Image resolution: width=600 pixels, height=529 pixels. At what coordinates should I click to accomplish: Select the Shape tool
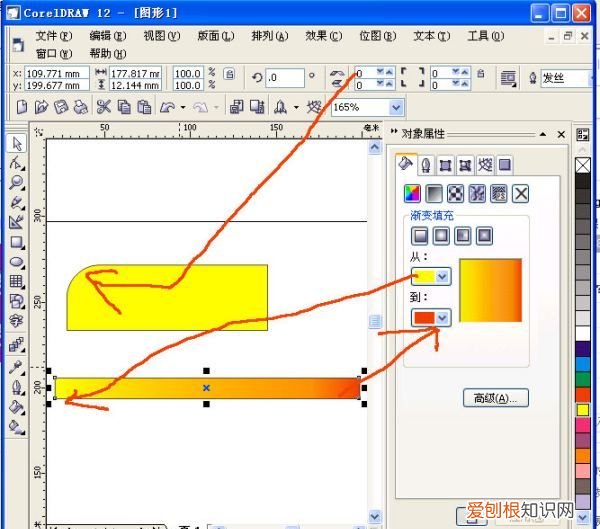16,163
